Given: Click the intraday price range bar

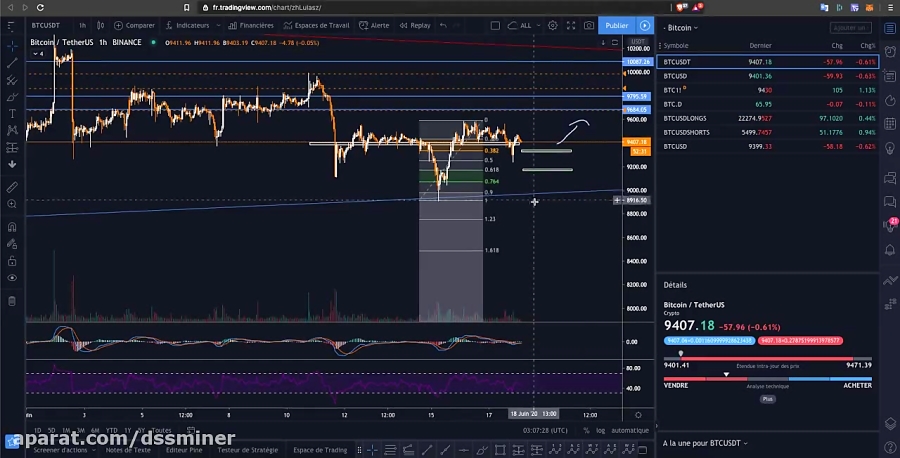Looking at the screenshot, I should pyautogui.click(x=768, y=358).
